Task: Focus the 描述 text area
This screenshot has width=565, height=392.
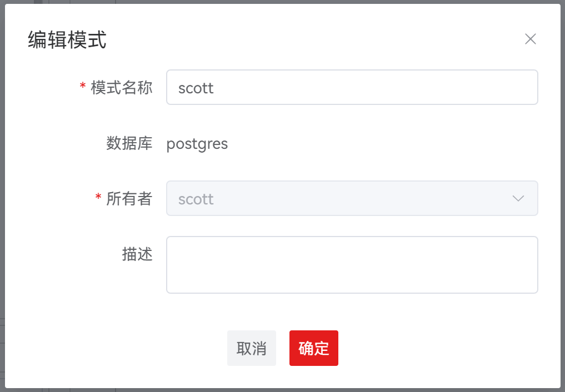Action: coord(352,265)
